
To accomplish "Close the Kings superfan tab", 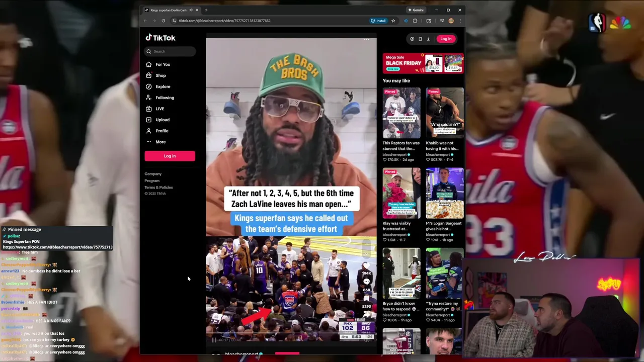I will [x=197, y=10].
